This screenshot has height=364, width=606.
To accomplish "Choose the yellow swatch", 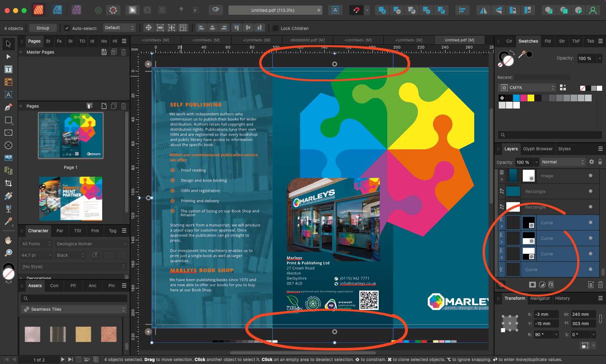I will point(531,98).
